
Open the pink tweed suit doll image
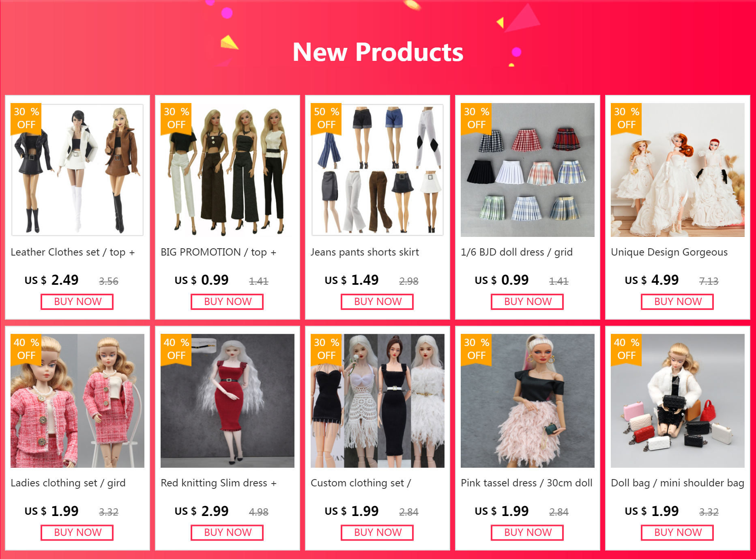click(77, 401)
